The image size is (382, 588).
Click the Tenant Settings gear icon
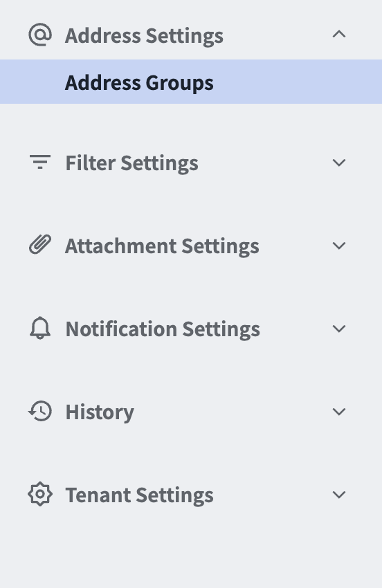pos(40,494)
